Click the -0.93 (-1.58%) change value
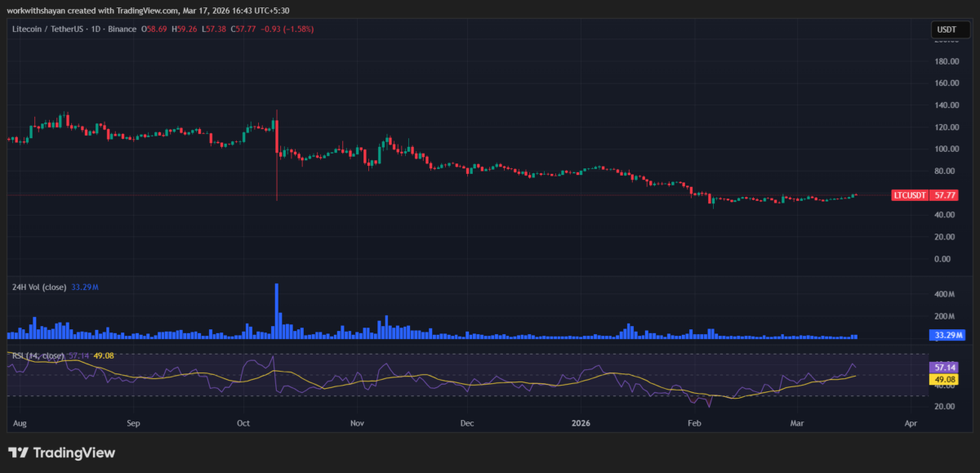Viewport: 980px width, 473px height. [x=289, y=29]
